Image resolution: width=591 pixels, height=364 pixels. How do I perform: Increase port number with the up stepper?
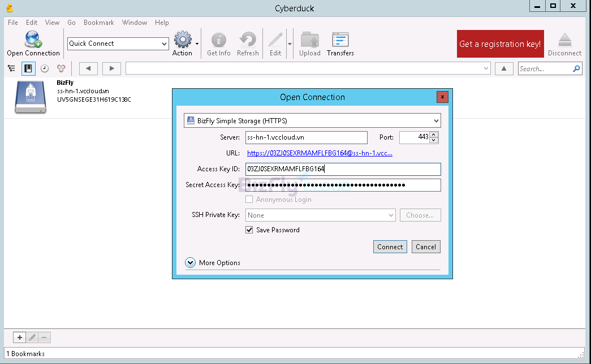(434, 135)
